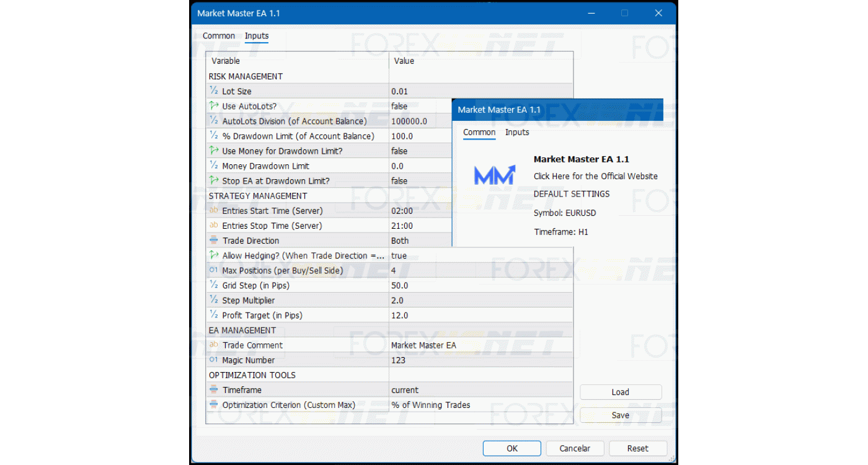Viewport: 868px width, 465px height.
Task: Click the AutoLots Division row icon
Action: coord(213,121)
